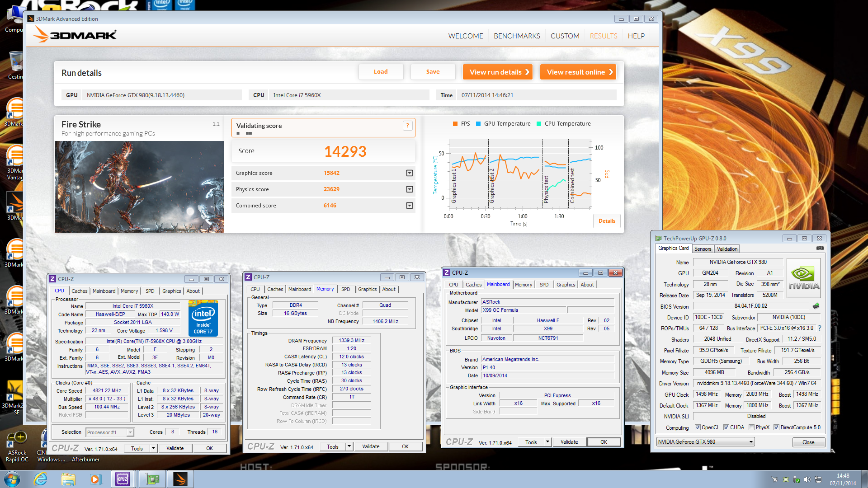Click Validate in the Memory CPU-Z window
Screen dimensions: 868x488
coord(371,446)
